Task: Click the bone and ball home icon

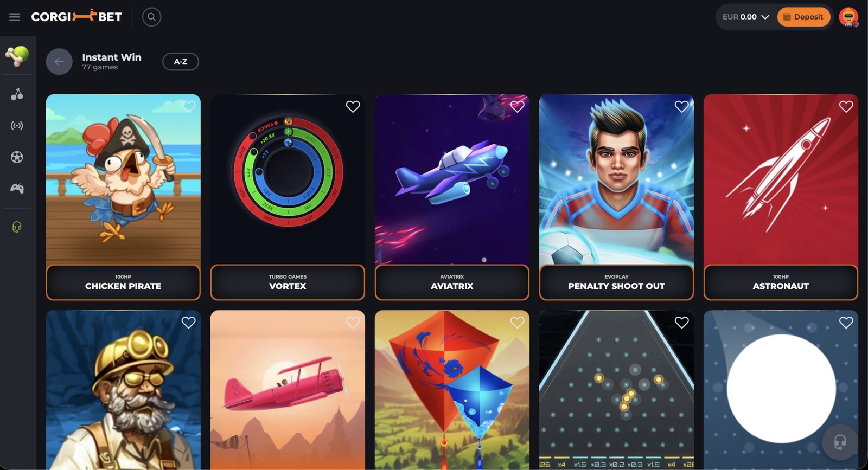Action: pos(17,56)
